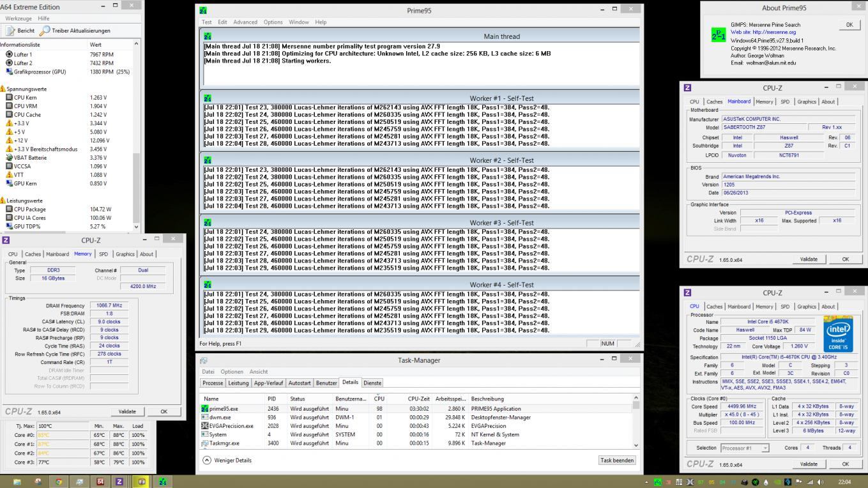Switch to Dienste tab in Task-Manager
Viewport: 868px width, 488px height.
point(372,383)
